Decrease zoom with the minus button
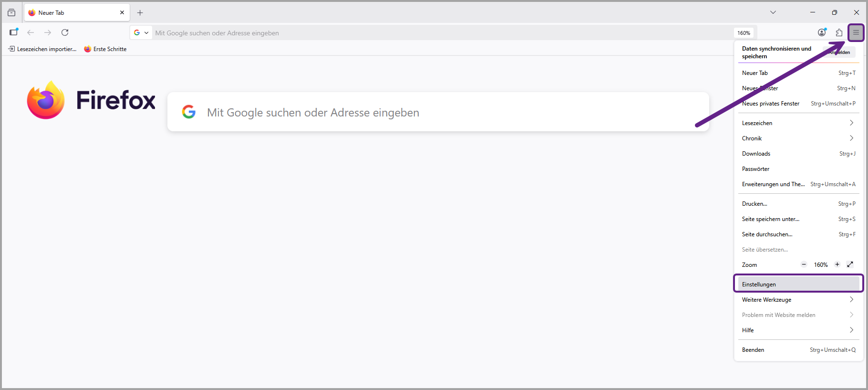Image resolution: width=868 pixels, height=390 pixels. (804, 264)
